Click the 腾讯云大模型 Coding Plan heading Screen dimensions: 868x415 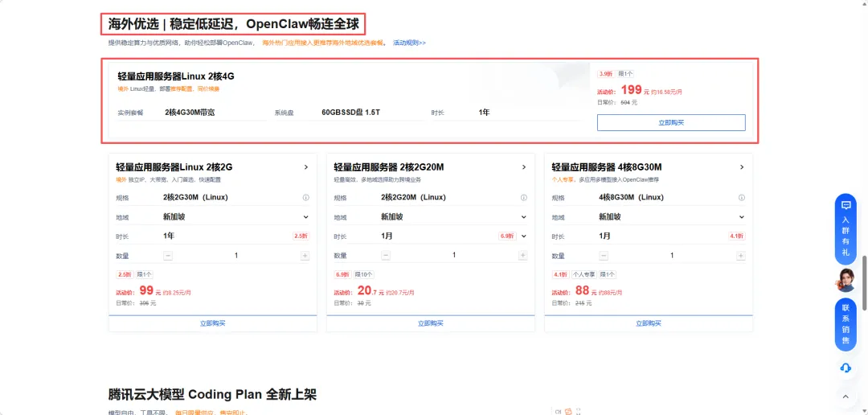pyautogui.click(x=212, y=395)
